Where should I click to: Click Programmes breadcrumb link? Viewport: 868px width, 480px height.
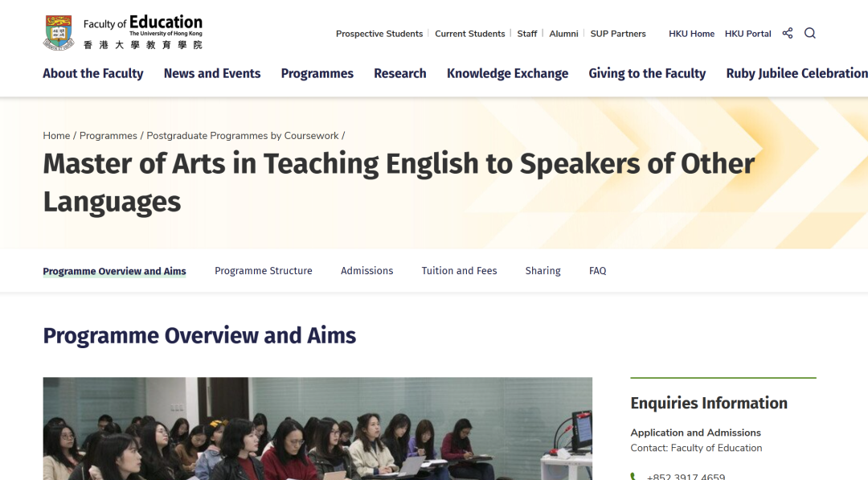click(x=108, y=136)
